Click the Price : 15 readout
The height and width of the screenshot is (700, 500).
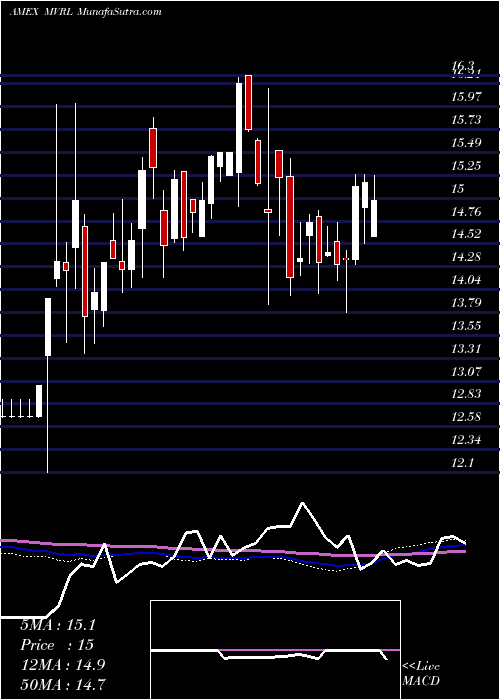click(57, 645)
